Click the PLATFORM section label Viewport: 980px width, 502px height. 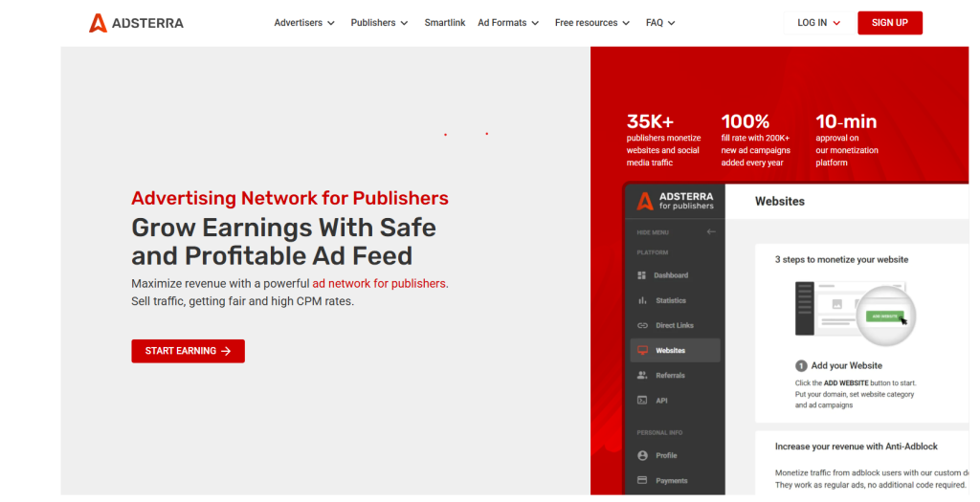(653, 252)
